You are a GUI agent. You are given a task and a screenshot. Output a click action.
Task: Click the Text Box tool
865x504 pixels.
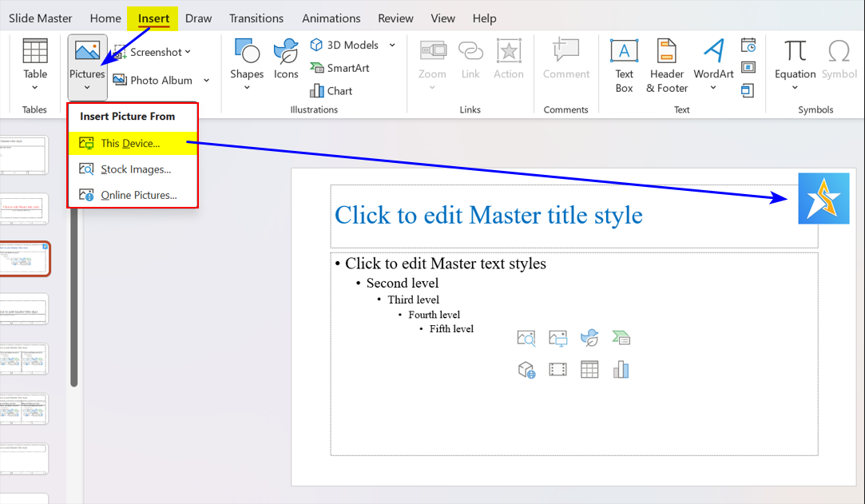point(624,65)
